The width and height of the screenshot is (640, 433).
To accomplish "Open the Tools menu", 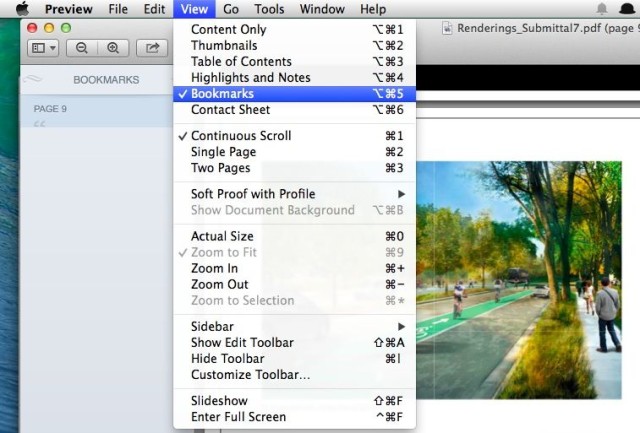I will tap(269, 9).
